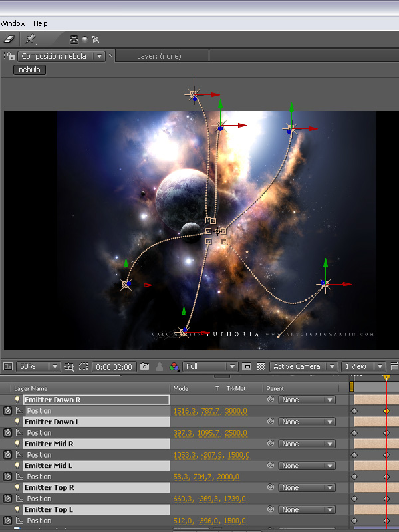
Task: Select the highlighted keyframe on Emitter Down R
Action: [x=386, y=411]
